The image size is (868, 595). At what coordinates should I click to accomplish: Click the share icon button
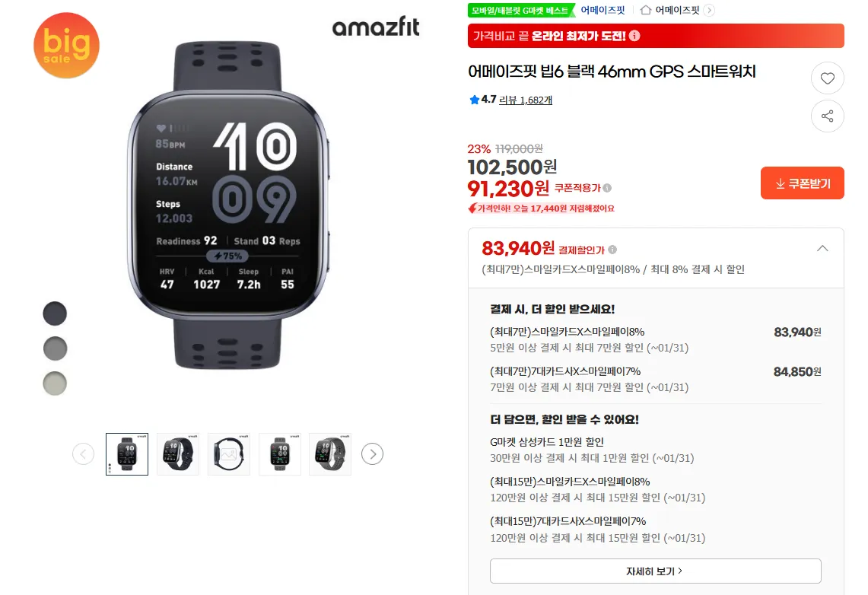[827, 116]
